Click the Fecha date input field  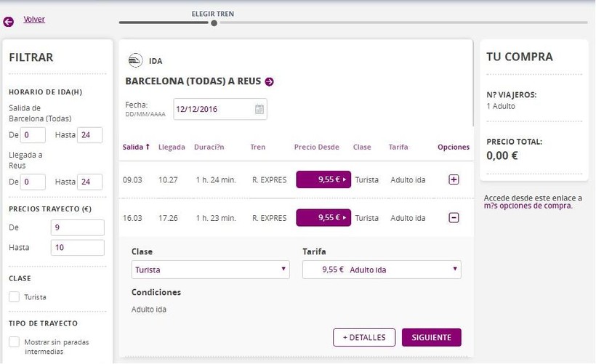coord(213,110)
